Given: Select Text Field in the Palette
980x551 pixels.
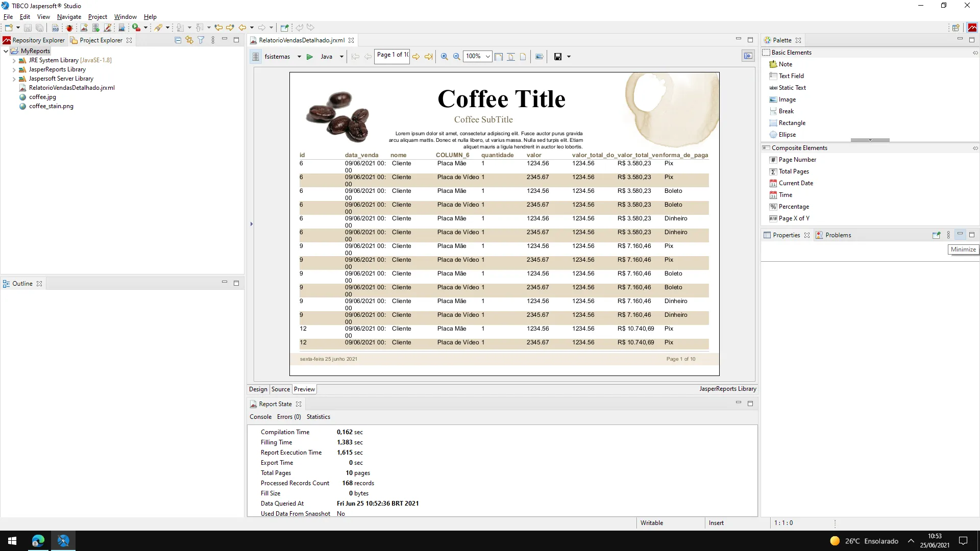Looking at the screenshot, I should click(x=791, y=76).
